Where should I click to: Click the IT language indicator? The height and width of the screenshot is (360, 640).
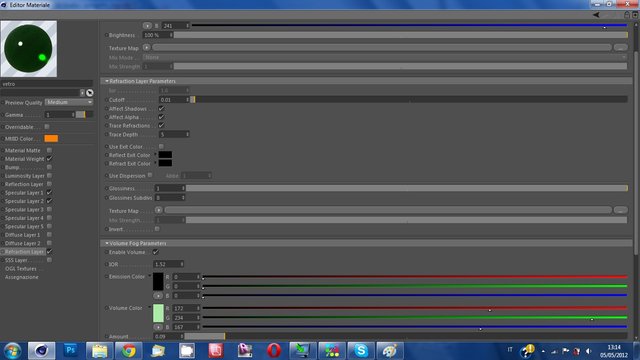tap(510, 349)
